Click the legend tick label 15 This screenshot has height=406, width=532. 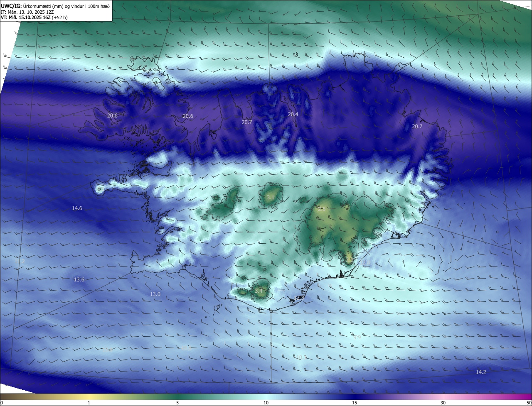click(x=355, y=403)
